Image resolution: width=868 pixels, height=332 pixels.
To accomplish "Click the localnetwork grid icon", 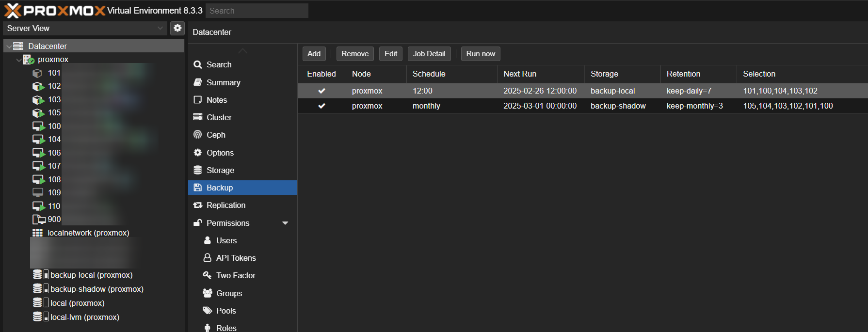I will click(37, 233).
